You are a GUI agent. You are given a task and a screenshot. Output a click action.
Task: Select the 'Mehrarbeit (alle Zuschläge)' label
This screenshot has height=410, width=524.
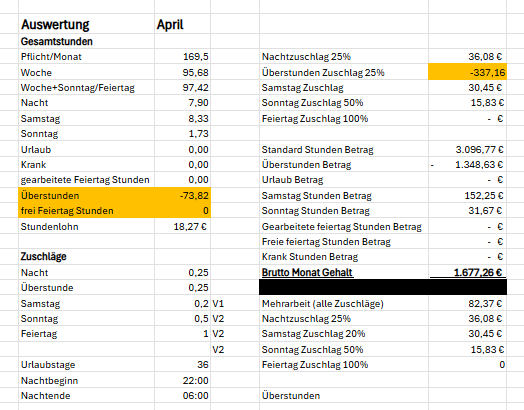[x=322, y=303]
